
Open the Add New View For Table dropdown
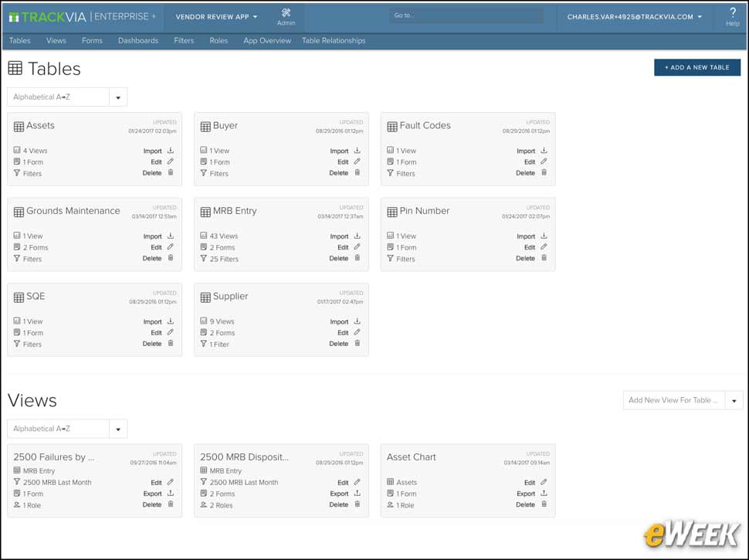click(683, 400)
